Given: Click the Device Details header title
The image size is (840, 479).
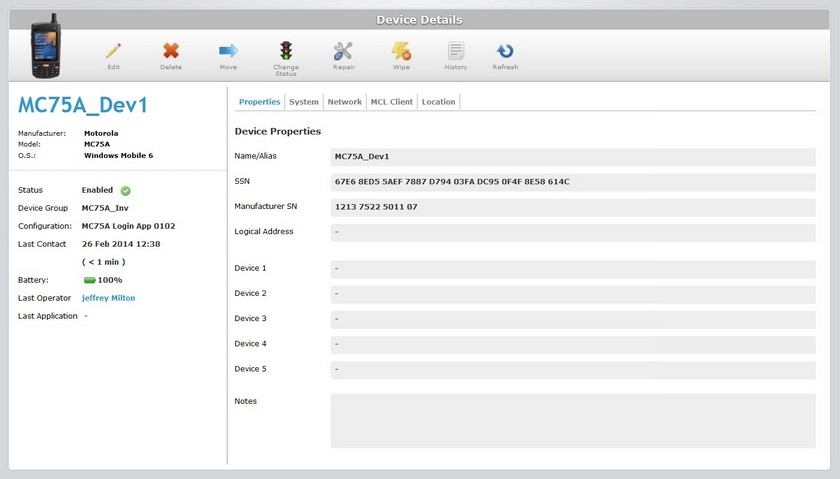Looking at the screenshot, I should click(x=419, y=20).
